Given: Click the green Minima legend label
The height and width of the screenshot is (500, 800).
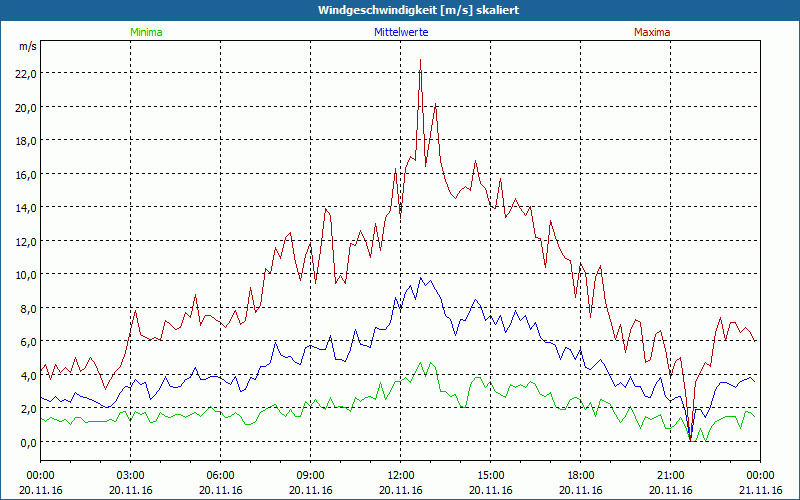Looking at the screenshot, I should pos(145,32).
